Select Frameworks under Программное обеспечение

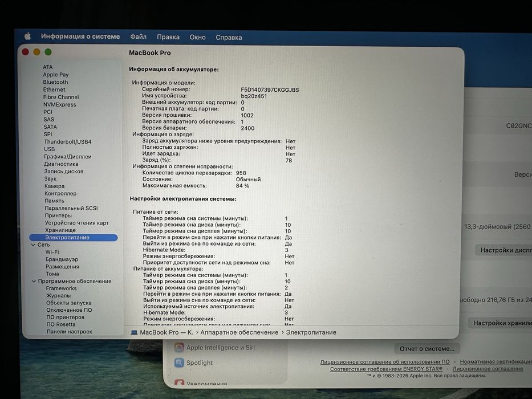(62, 288)
